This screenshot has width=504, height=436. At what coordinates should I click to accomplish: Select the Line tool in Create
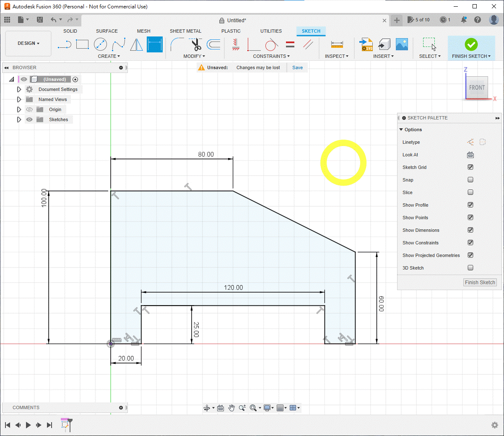point(64,44)
